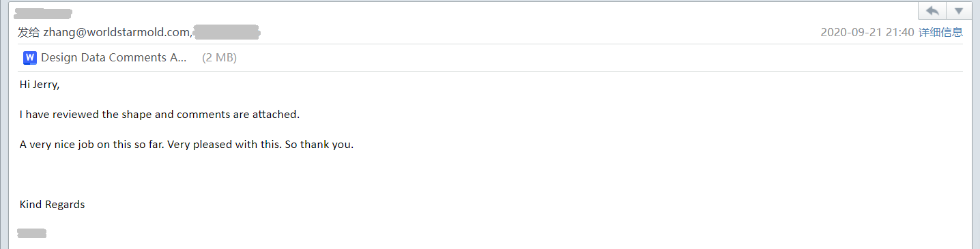Open the Design Data Comments attachment

[x=113, y=58]
